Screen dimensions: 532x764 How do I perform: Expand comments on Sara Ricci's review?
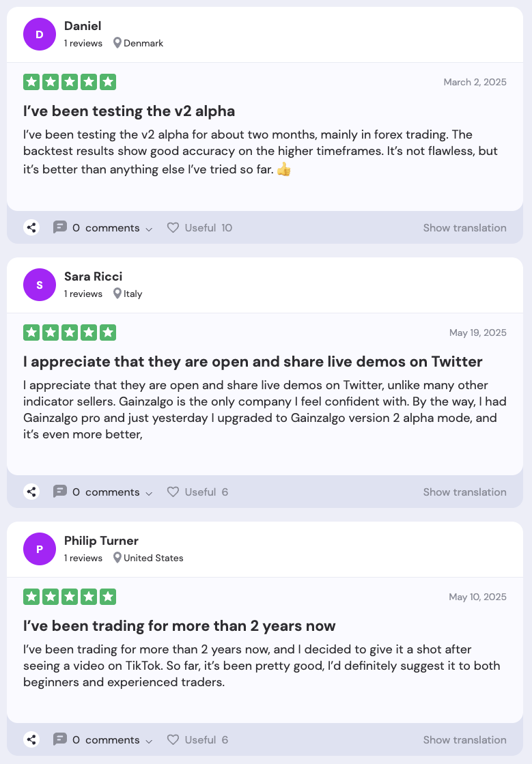click(113, 492)
